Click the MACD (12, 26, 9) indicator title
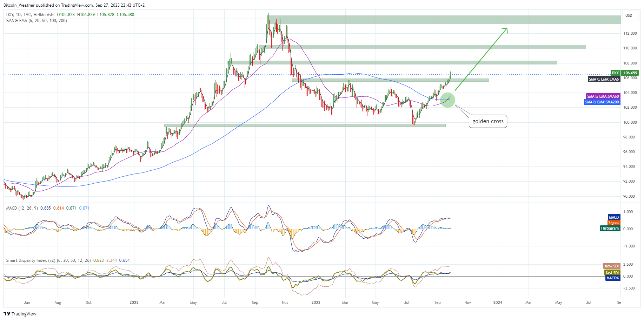This screenshot has height=320, width=644. pyautogui.click(x=22, y=208)
